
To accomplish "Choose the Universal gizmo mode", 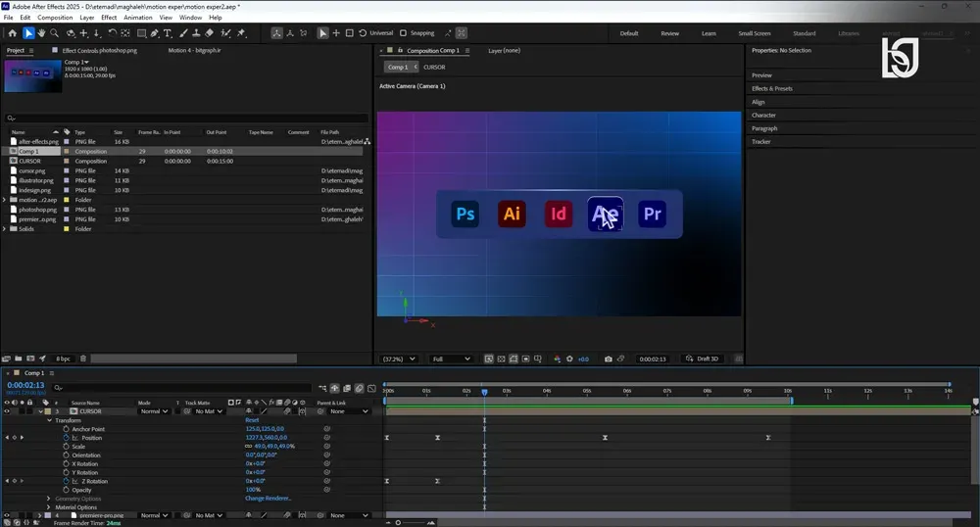I will point(375,33).
